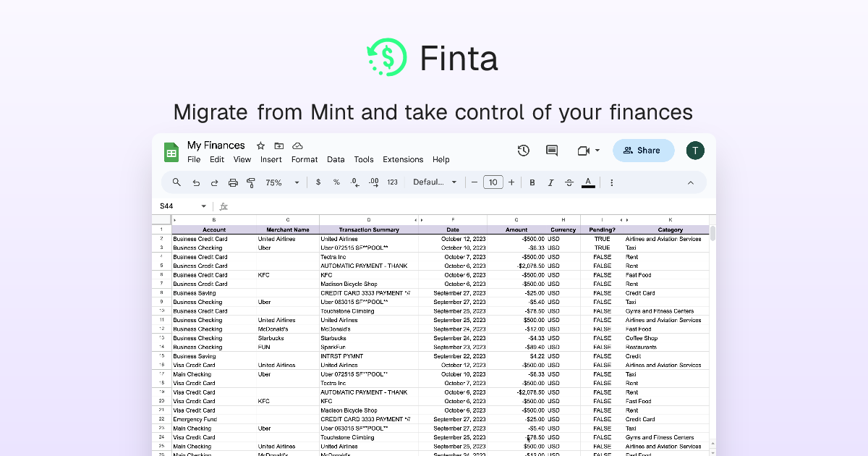
Task: Click the font size 10 field
Action: point(493,182)
